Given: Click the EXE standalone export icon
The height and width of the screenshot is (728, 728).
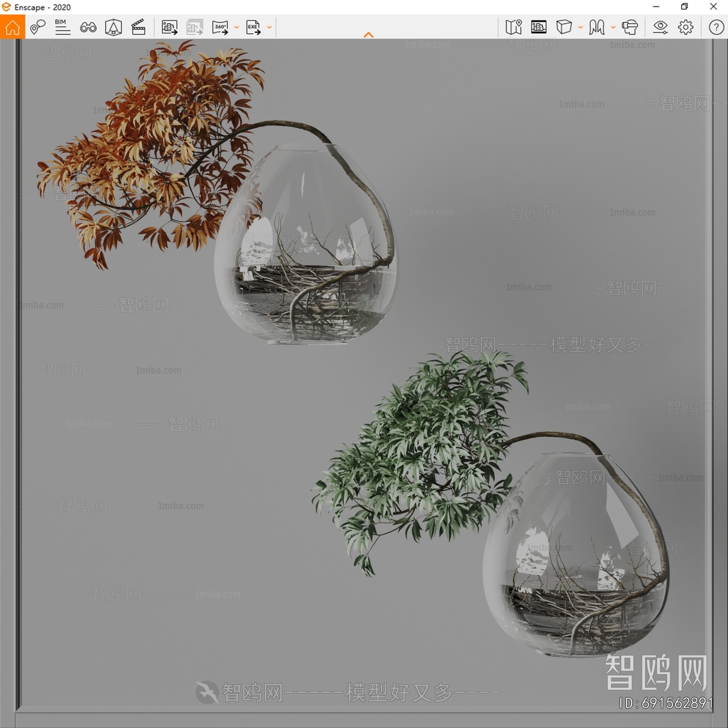Looking at the screenshot, I should coord(253,27).
